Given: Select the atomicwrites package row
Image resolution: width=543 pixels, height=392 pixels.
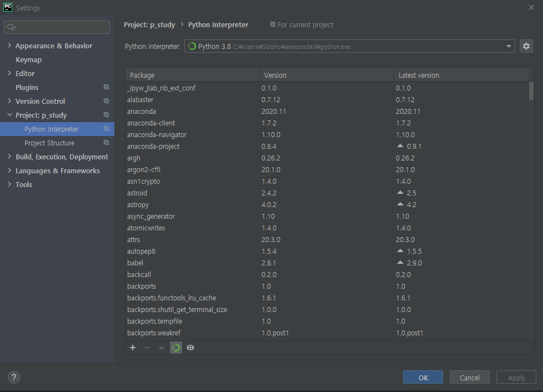Looking at the screenshot, I should [x=327, y=228].
